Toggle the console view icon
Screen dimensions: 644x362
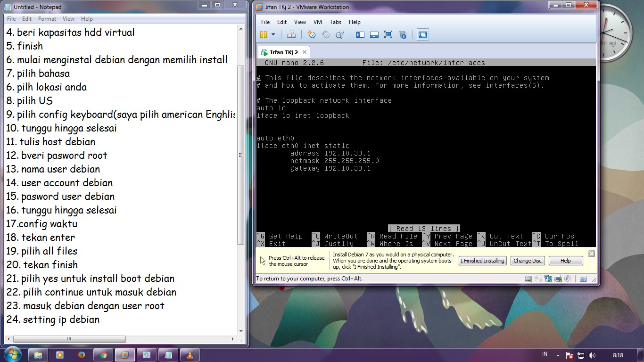coord(423,34)
